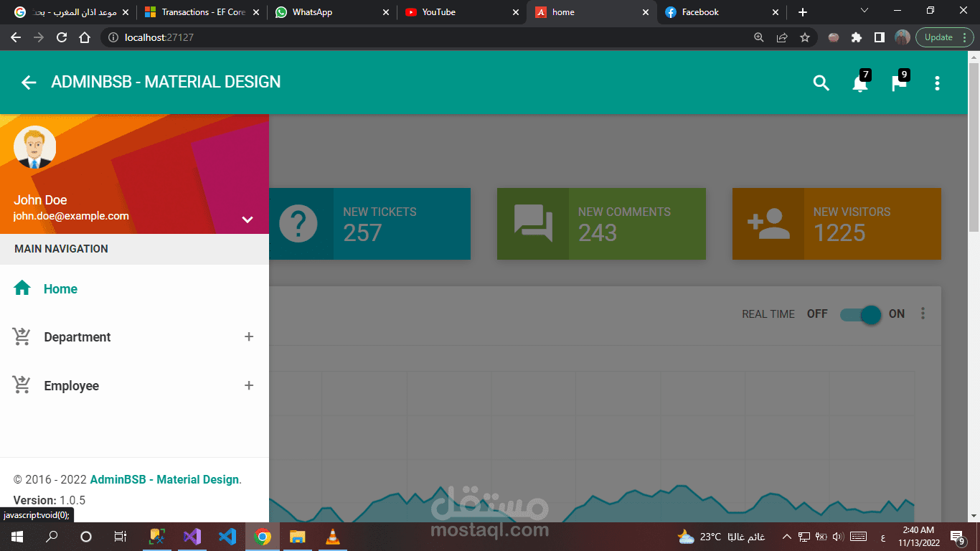
Task: Open Visual Studio from the taskbar
Action: point(192,537)
